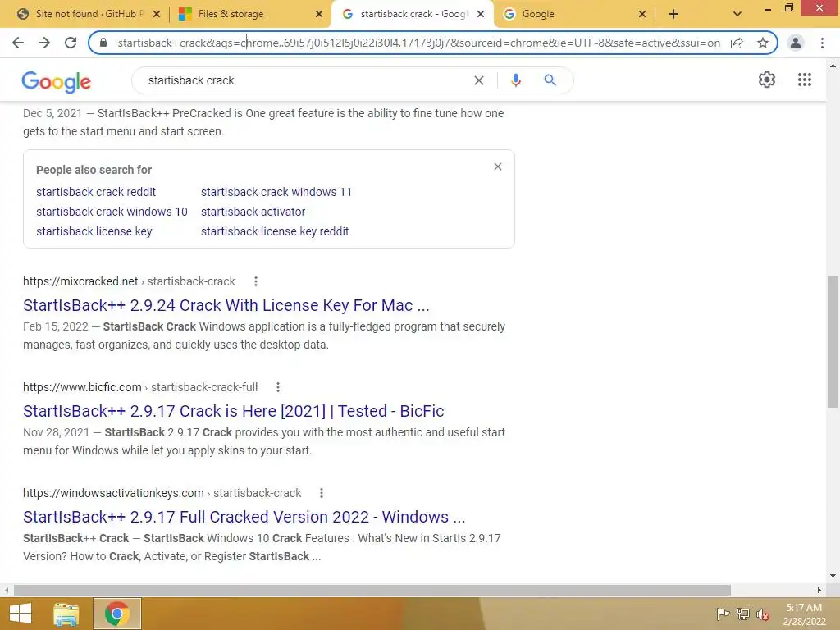
Task: Go to the Google logo homepage
Action: [57, 81]
